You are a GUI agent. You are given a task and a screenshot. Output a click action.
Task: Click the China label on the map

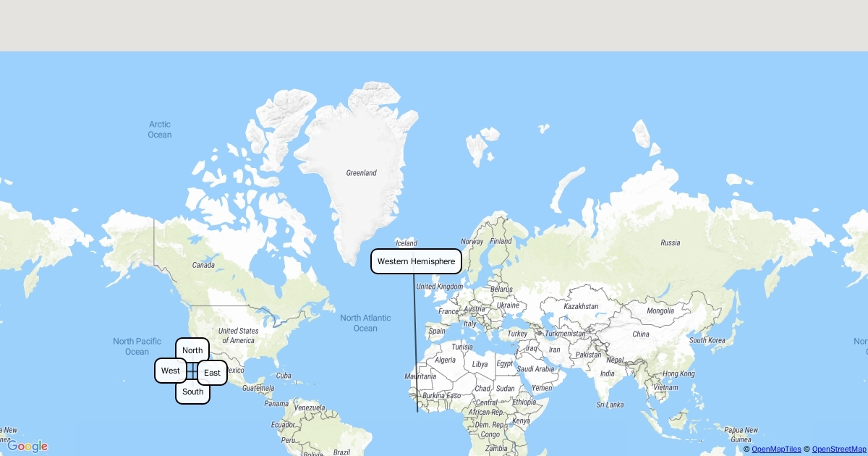(x=640, y=334)
